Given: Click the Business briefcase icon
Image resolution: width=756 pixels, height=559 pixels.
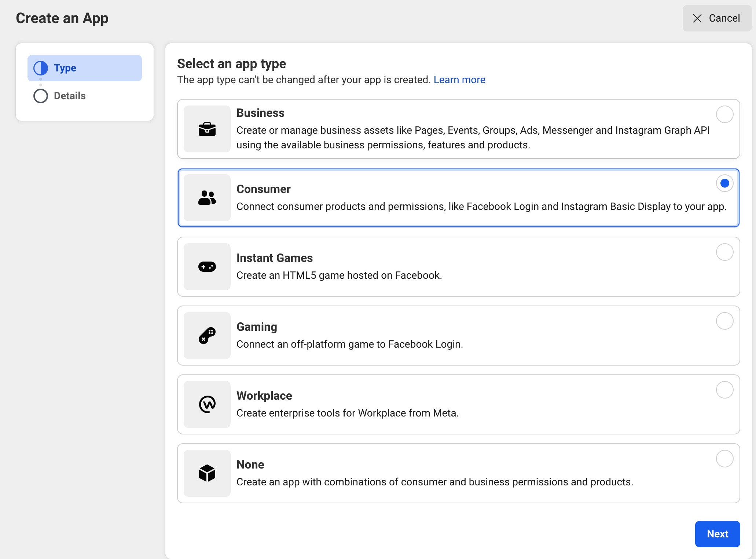Looking at the screenshot, I should (x=207, y=129).
